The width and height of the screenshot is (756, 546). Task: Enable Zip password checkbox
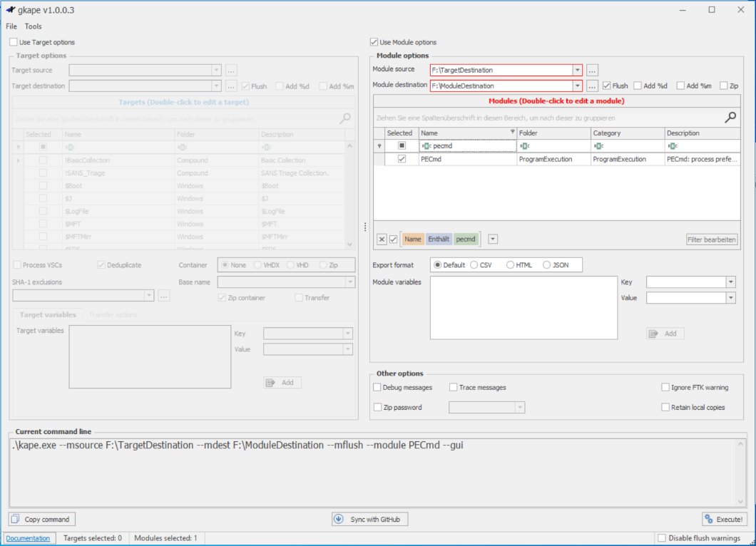pyautogui.click(x=377, y=407)
